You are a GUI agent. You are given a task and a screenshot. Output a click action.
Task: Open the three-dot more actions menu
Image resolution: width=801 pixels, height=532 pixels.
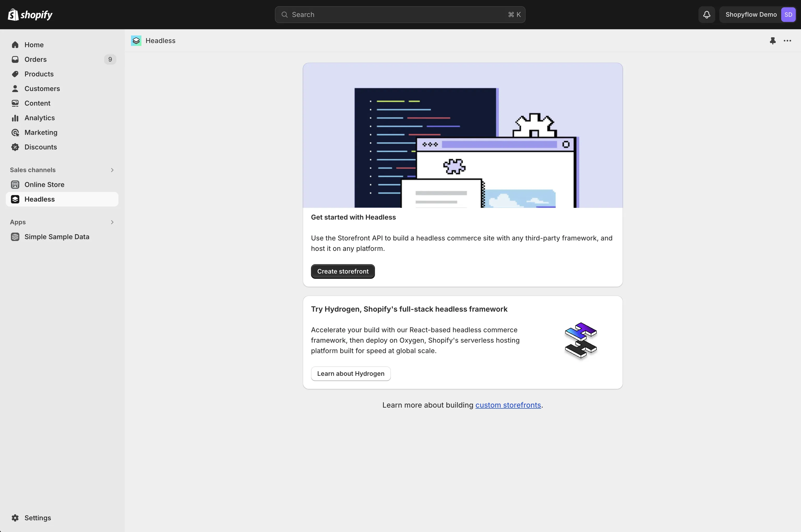[787, 41]
